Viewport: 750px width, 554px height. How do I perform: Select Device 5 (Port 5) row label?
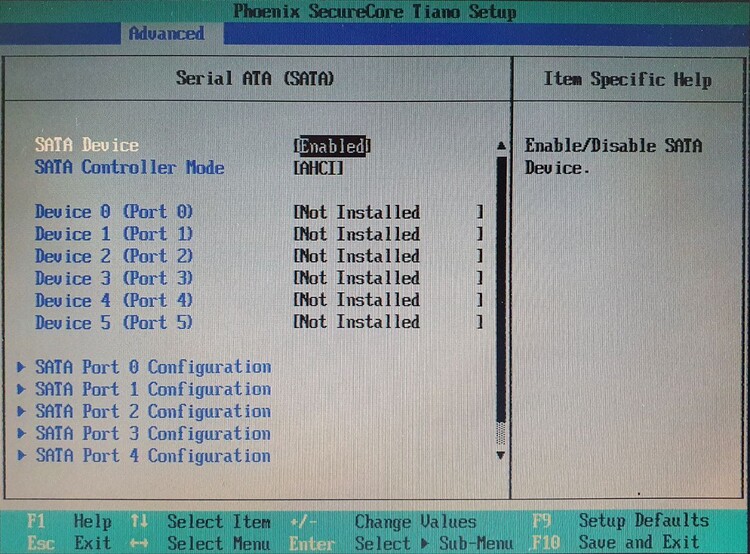114,322
